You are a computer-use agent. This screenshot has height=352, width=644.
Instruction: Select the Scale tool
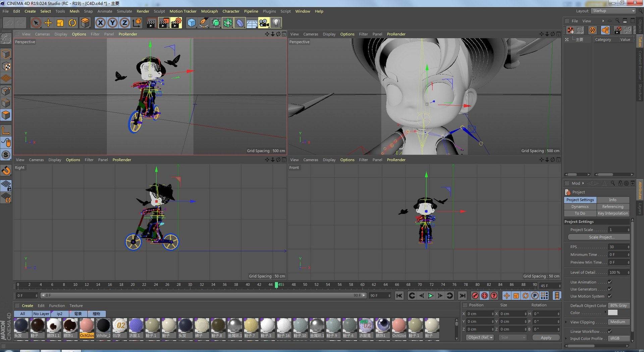point(60,23)
